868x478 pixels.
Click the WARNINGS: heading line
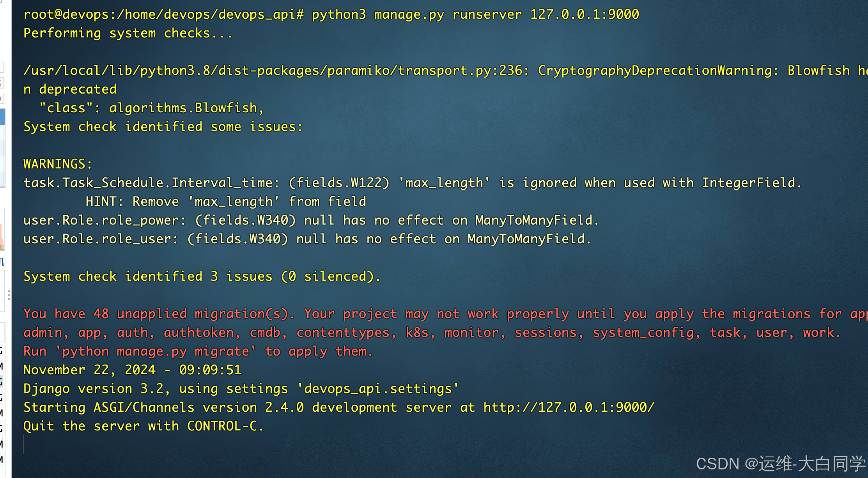(x=58, y=164)
